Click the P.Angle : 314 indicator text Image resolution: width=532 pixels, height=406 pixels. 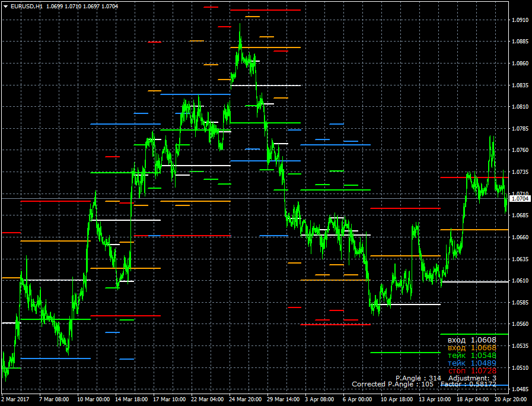point(418,378)
